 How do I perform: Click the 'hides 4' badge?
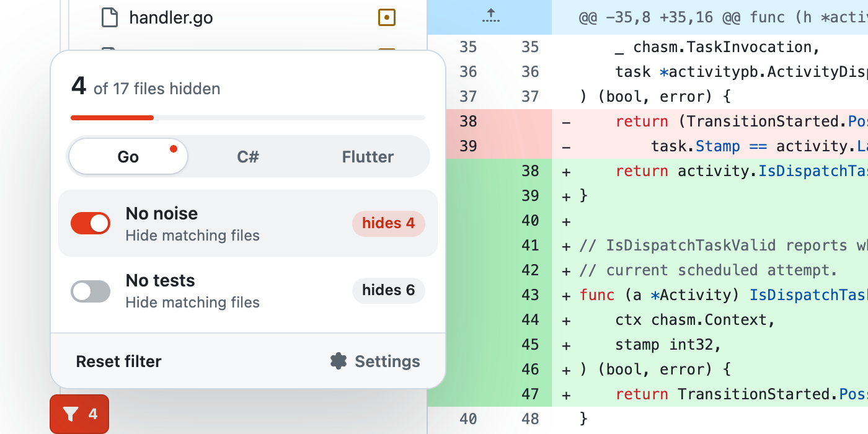click(389, 223)
